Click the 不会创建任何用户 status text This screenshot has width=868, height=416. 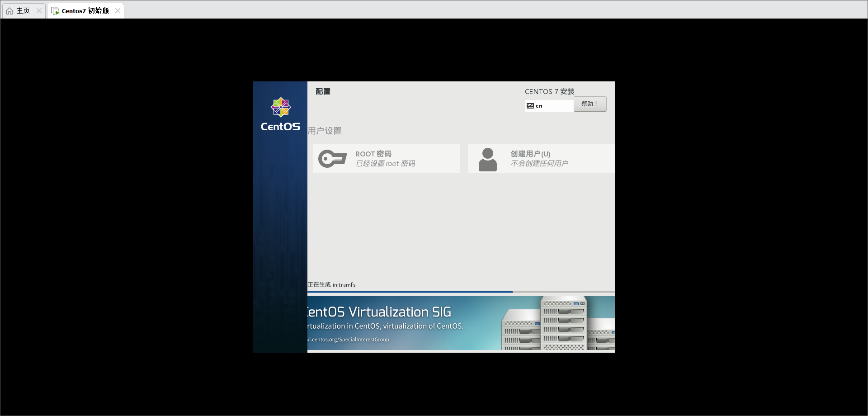point(539,164)
